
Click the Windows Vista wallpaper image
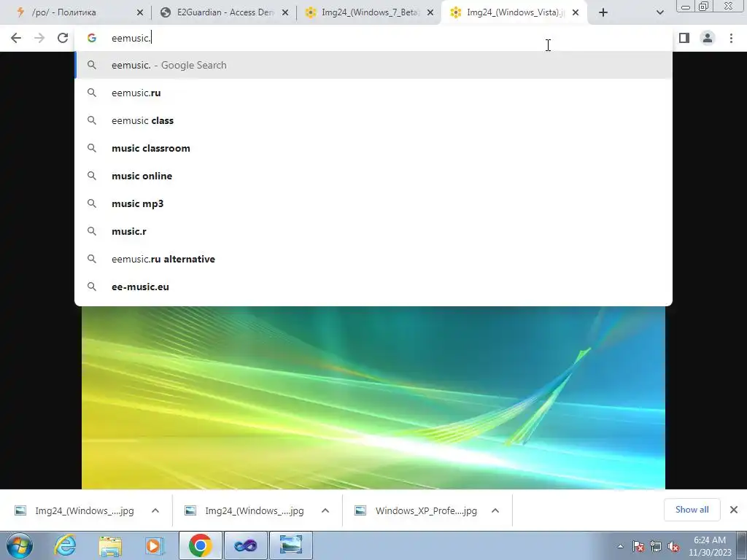pos(373,397)
